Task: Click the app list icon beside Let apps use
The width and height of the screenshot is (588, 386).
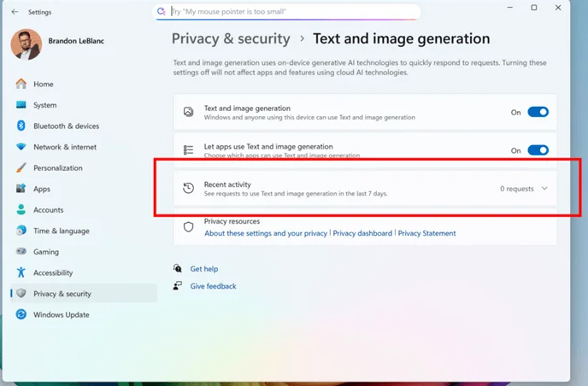Action: click(188, 150)
